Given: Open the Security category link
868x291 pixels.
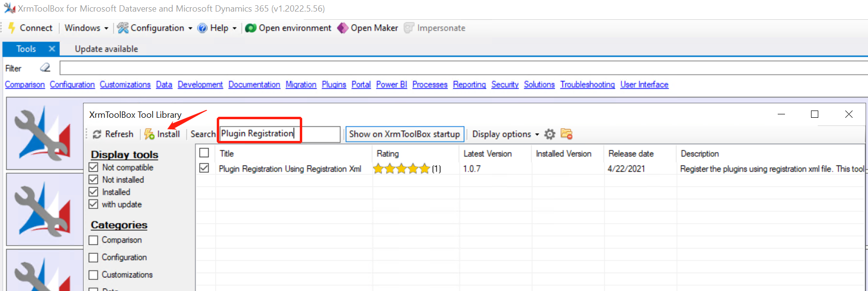Looking at the screenshot, I should tap(504, 84).
